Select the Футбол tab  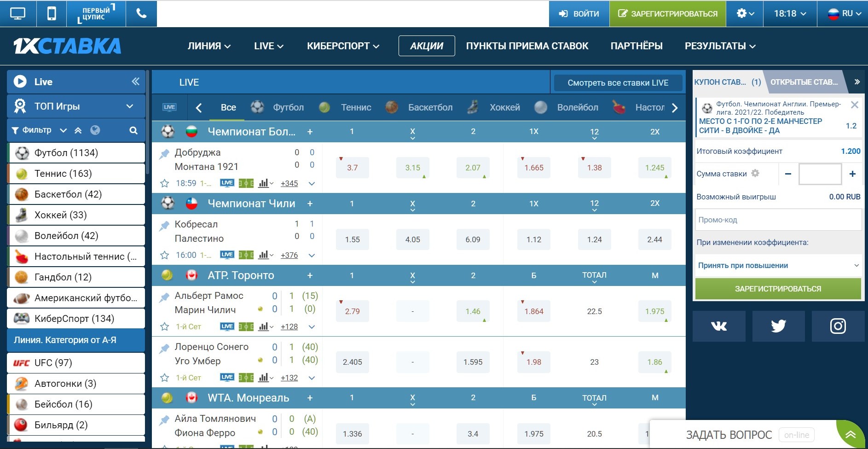(278, 108)
